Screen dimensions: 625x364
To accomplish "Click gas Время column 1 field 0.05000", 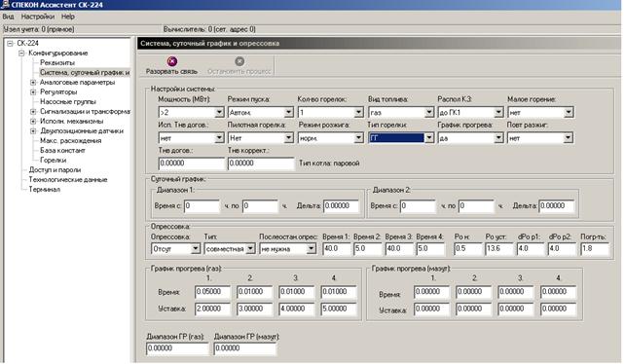I will [x=213, y=292].
